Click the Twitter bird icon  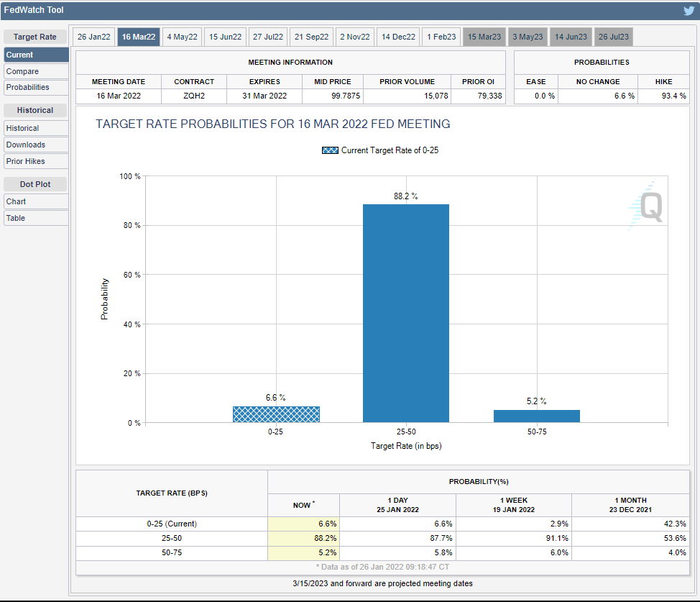(x=689, y=10)
